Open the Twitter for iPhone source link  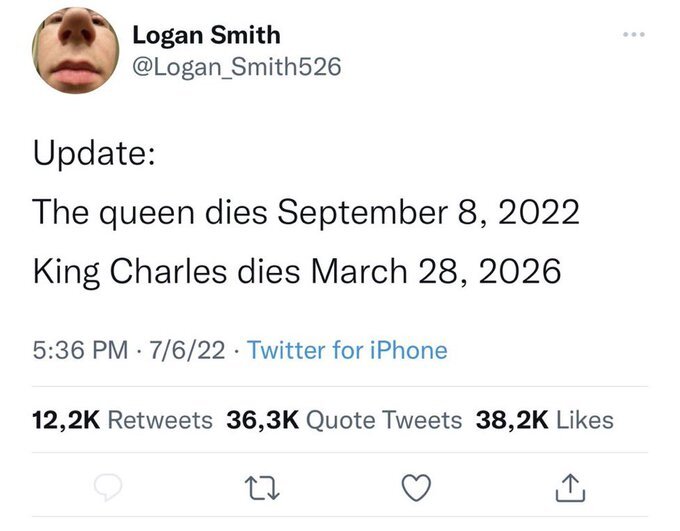[x=346, y=350]
